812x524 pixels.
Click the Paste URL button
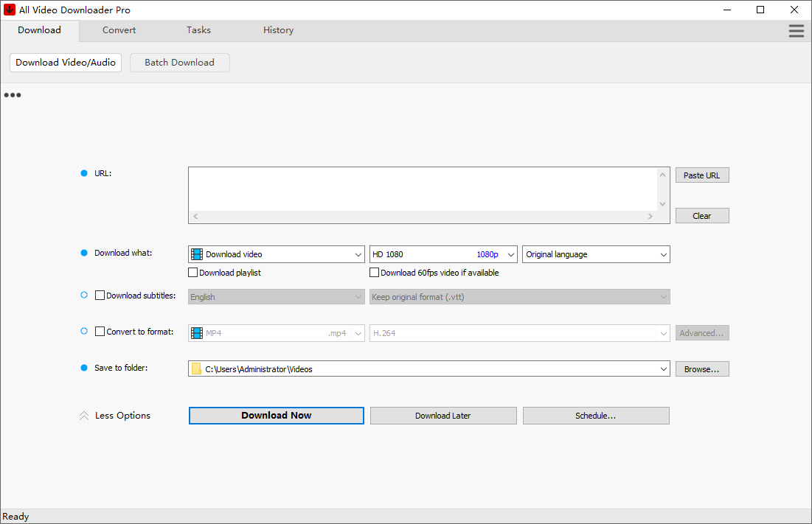(701, 175)
